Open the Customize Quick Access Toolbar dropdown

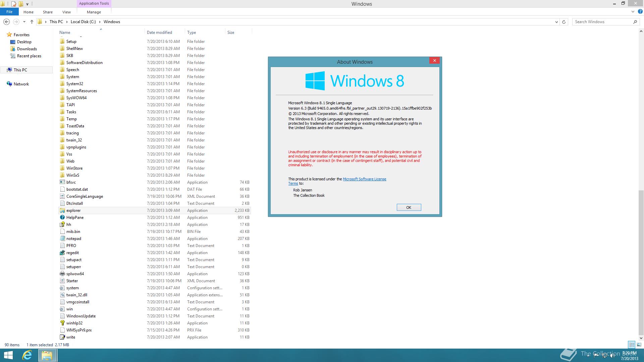point(28,4)
